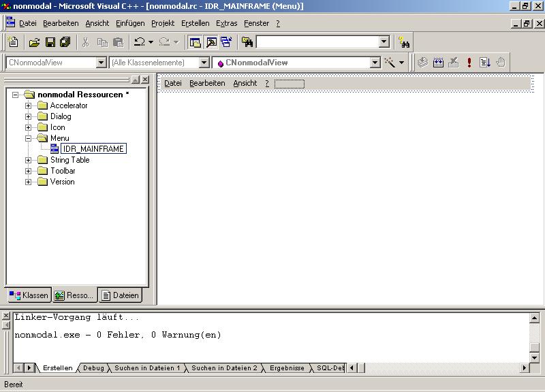Open WizardBar actions dropdown arrow
Screen dimensions: 545x392
coord(401,63)
